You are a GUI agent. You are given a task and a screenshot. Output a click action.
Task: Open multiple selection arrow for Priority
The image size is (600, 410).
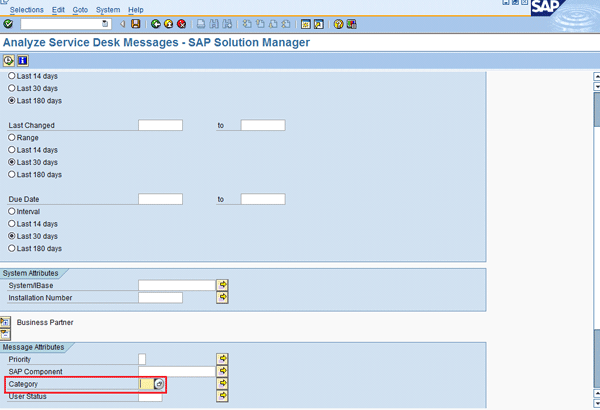click(x=222, y=359)
